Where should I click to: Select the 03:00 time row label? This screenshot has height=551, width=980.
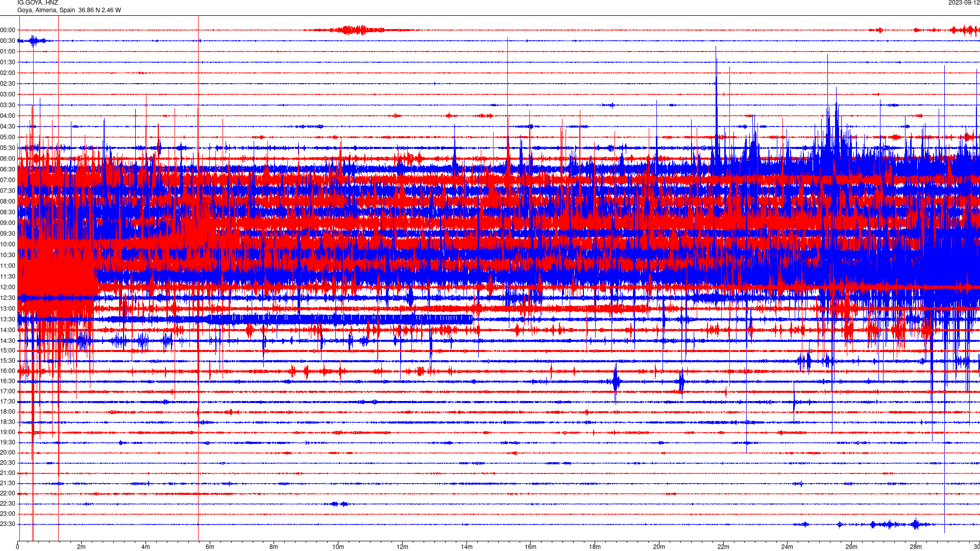[x=8, y=94]
